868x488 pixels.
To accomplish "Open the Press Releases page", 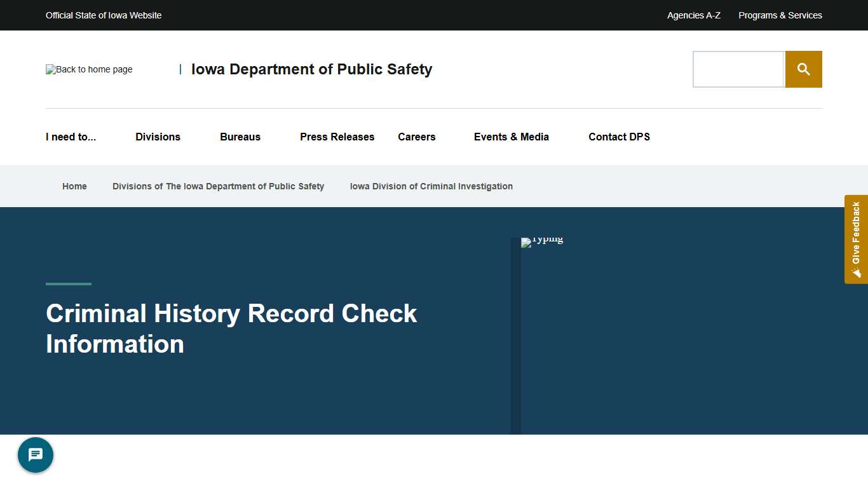I will pyautogui.click(x=337, y=137).
